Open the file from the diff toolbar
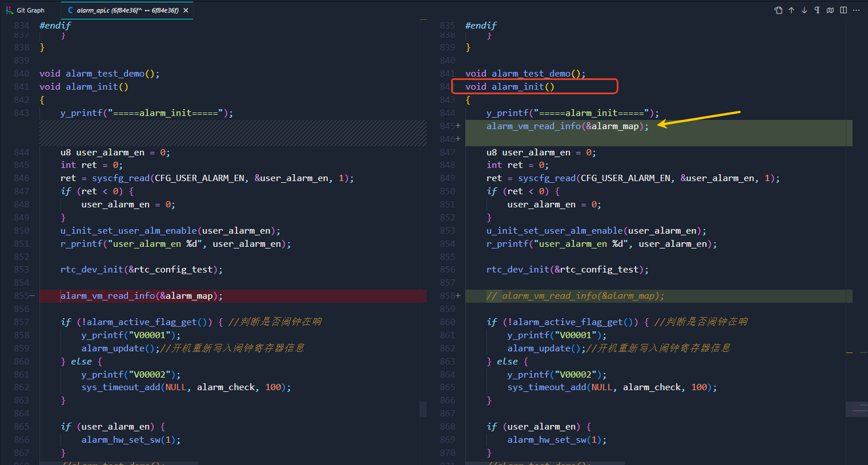868x465 pixels. [x=778, y=10]
